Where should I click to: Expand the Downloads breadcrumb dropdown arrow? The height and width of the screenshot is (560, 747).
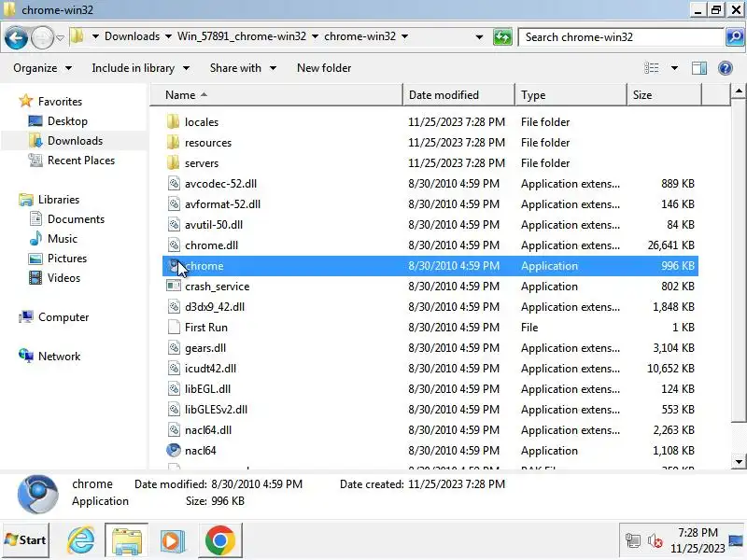168,36
